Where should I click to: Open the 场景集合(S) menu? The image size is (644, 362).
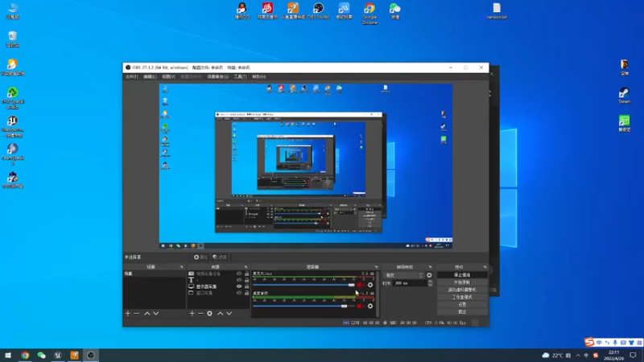[x=217, y=76]
